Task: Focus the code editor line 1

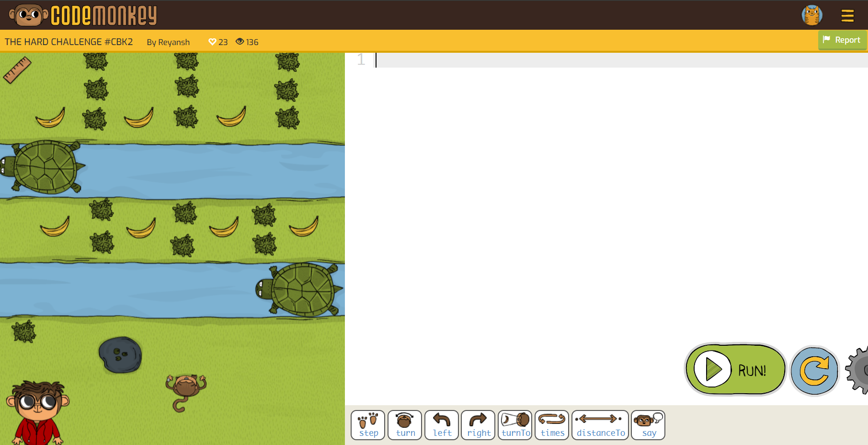Action: 621,60
